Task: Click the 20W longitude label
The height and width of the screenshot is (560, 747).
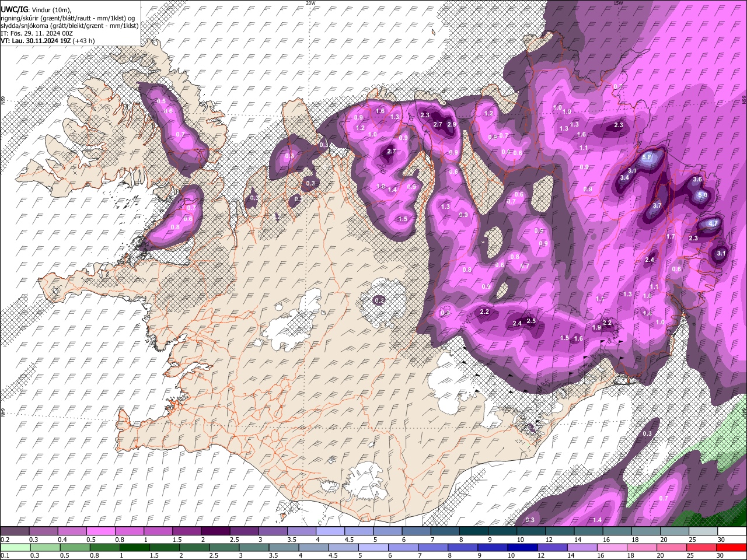Action: click(310, 3)
